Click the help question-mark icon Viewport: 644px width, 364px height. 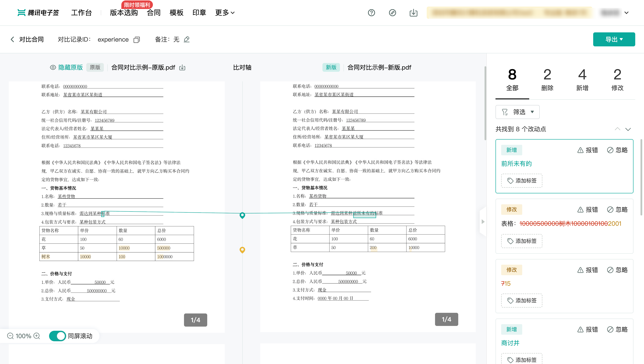[x=371, y=12]
